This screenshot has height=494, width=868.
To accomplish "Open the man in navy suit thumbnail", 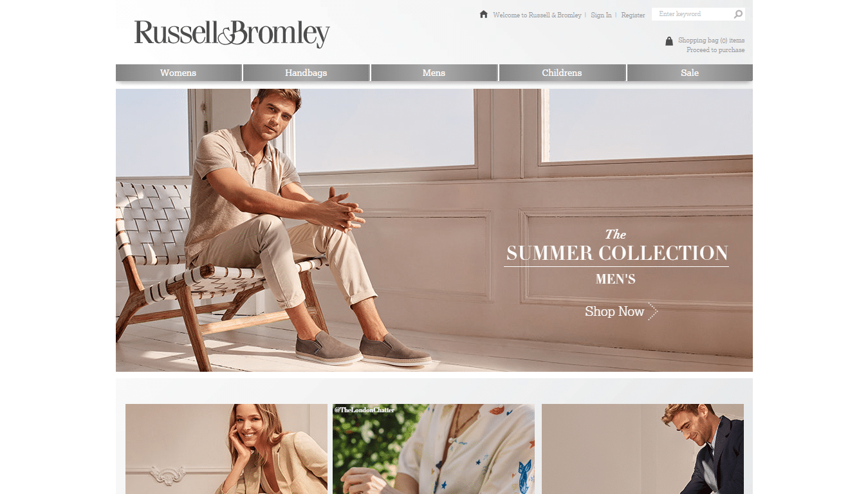I will (643, 449).
